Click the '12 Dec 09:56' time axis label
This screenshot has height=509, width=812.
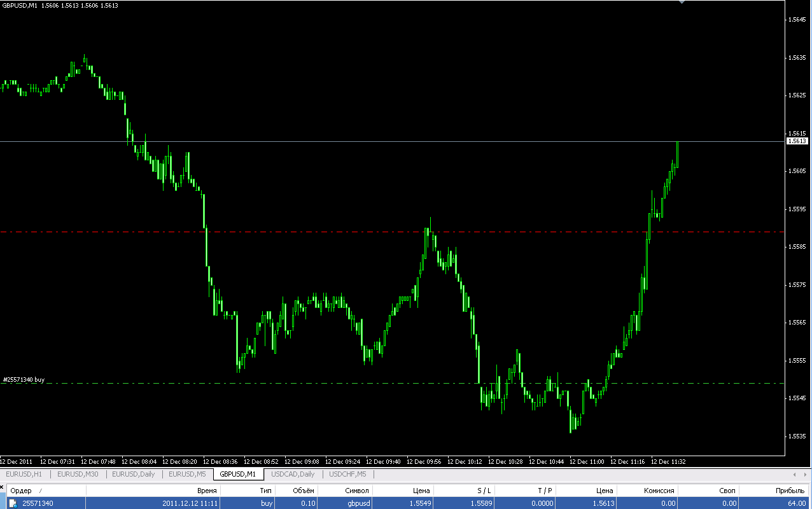point(424,461)
